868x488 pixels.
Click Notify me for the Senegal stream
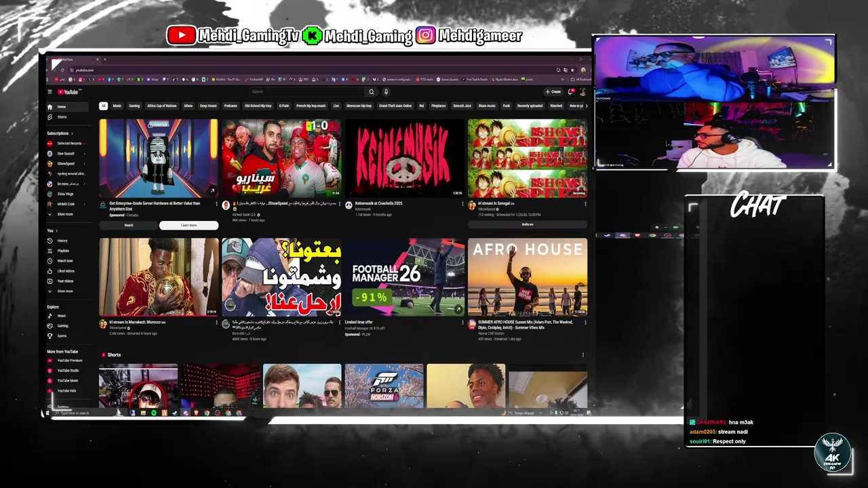click(x=528, y=224)
